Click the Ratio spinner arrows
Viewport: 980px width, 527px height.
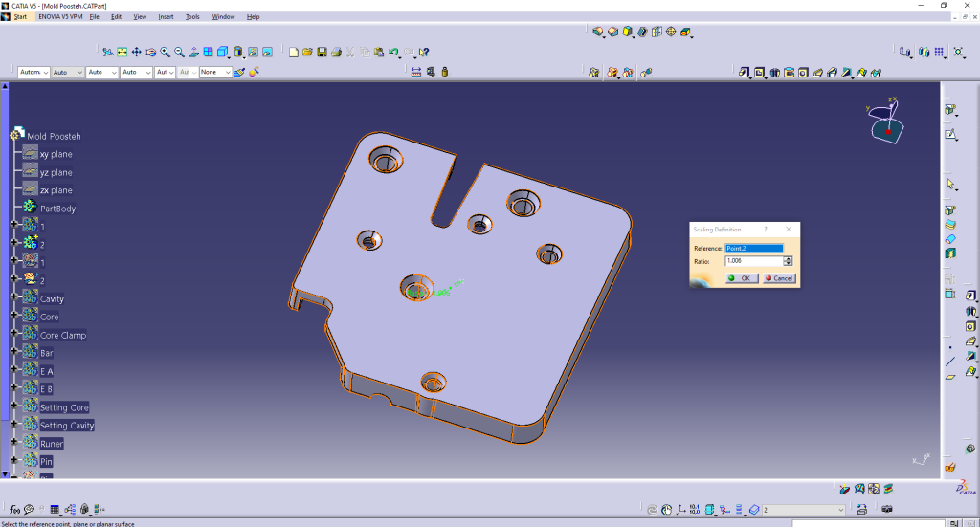pyautogui.click(x=788, y=261)
